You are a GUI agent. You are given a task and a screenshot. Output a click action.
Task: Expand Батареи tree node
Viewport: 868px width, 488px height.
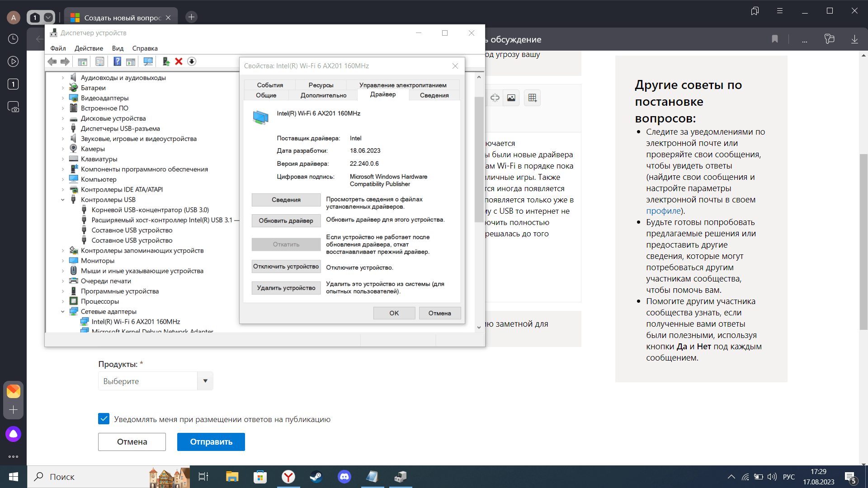[x=63, y=88]
